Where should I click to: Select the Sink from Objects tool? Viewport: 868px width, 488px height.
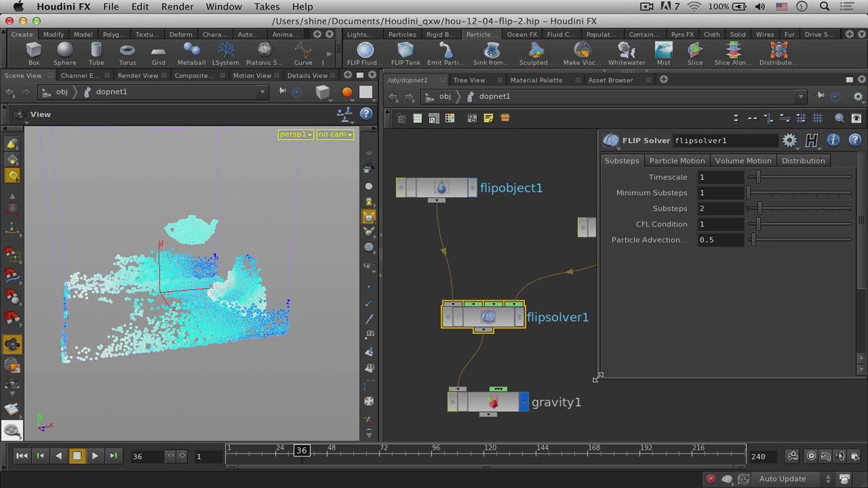tap(491, 53)
